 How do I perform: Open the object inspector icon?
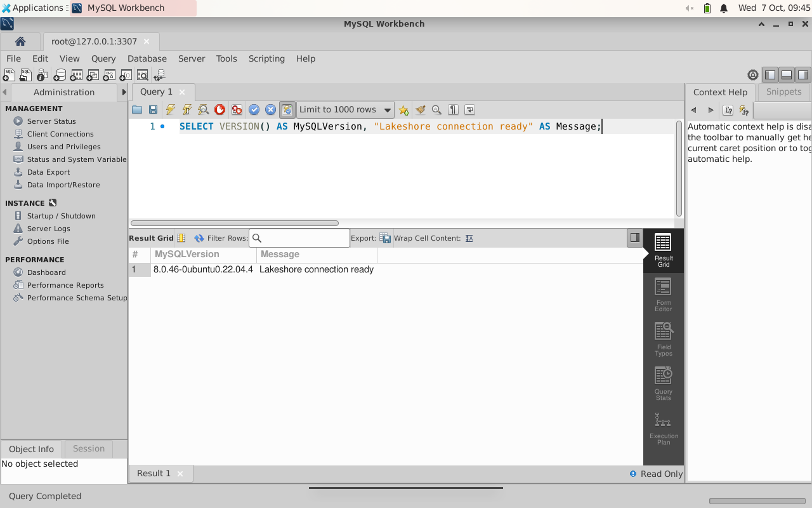click(x=42, y=75)
